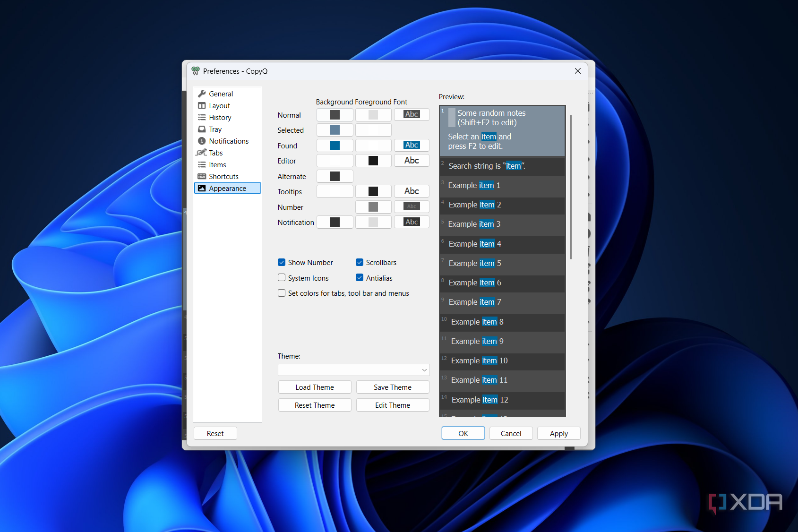Image resolution: width=798 pixels, height=532 pixels.
Task: Click the Load Theme button
Action: coord(315,387)
